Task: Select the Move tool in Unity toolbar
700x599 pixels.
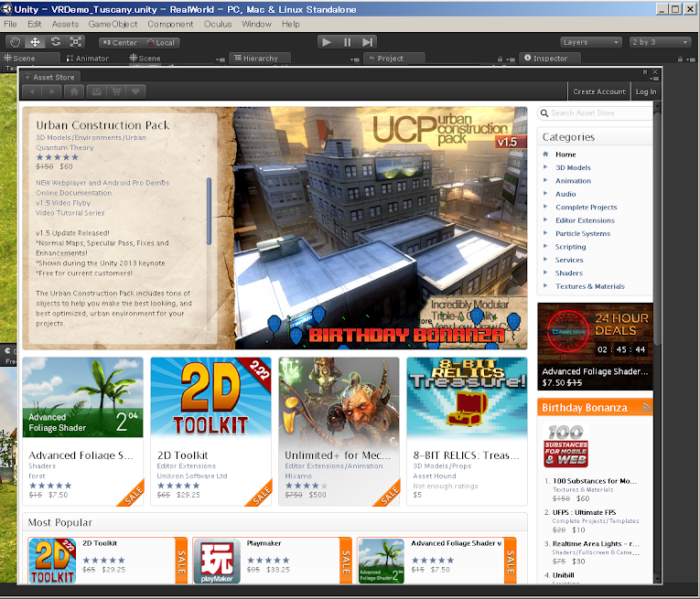Action: (35, 42)
